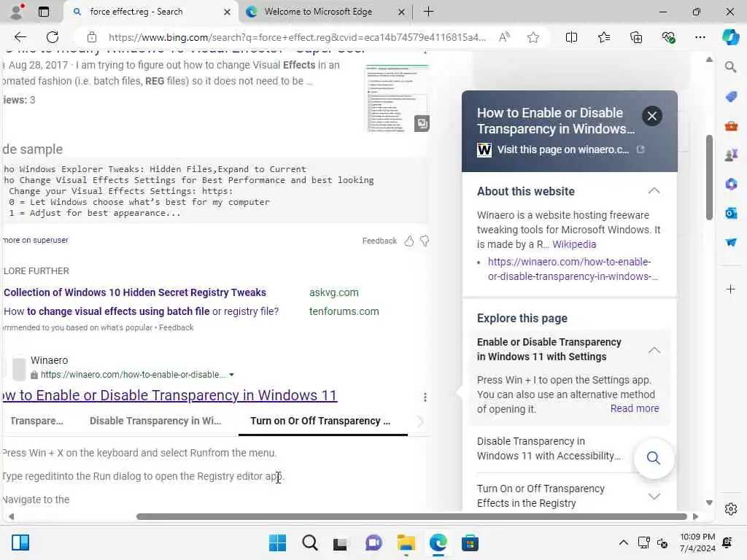This screenshot has height=560, width=747.
Task: Click the sidebar Search icon
Action: pos(731,66)
